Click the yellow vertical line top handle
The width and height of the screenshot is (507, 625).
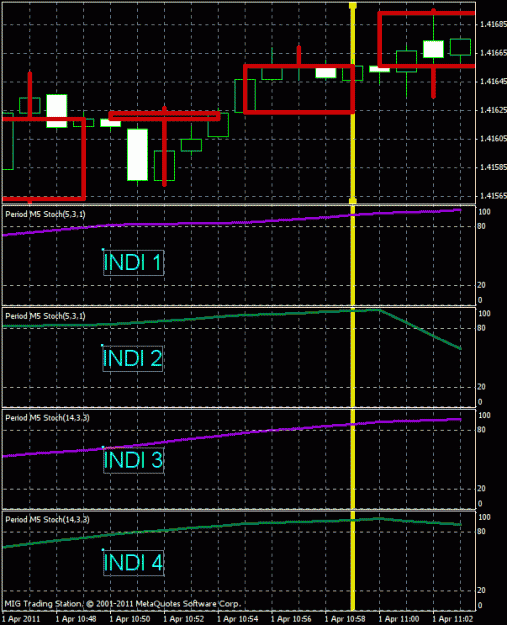[352, 5]
